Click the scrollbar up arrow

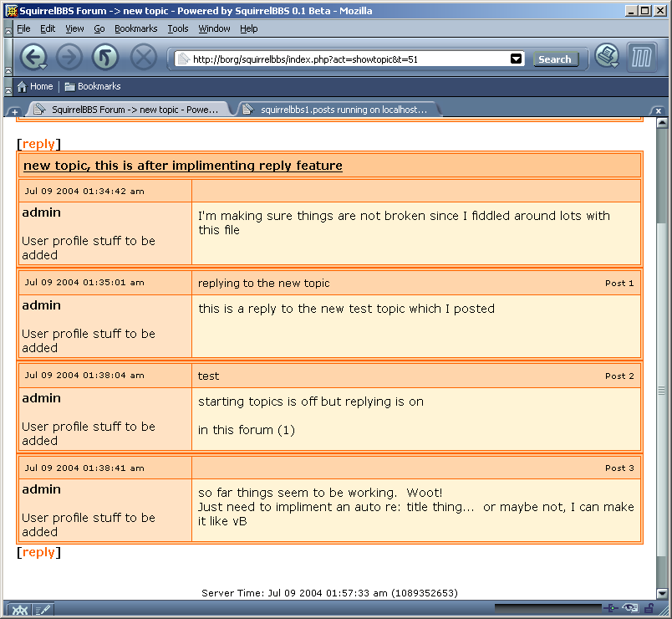[662, 124]
